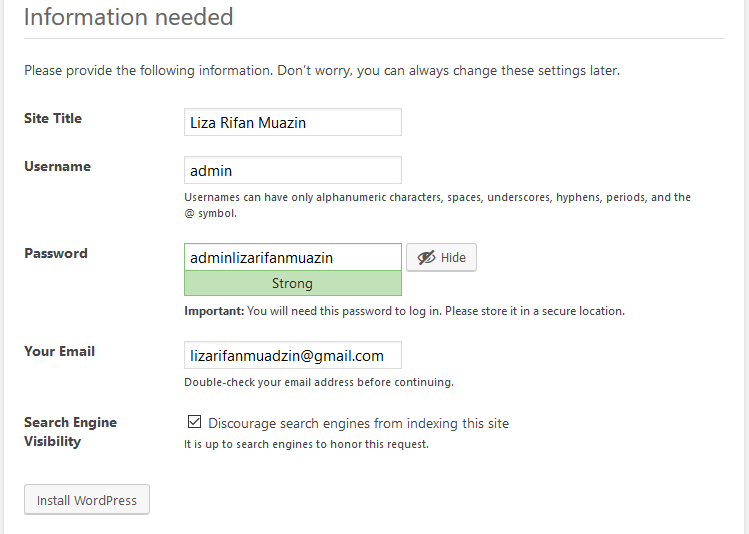749x534 pixels.
Task: Click the green Strong password strength bar
Action: click(x=293, y=283)
